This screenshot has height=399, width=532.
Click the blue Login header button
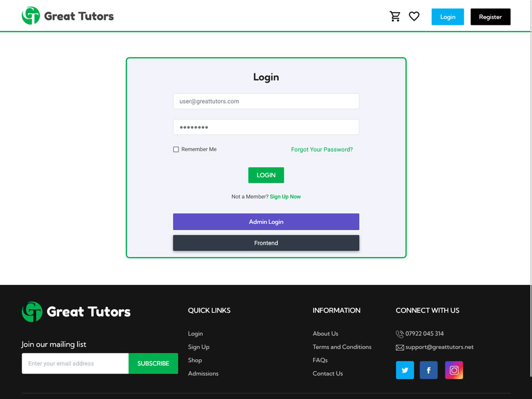448,17
